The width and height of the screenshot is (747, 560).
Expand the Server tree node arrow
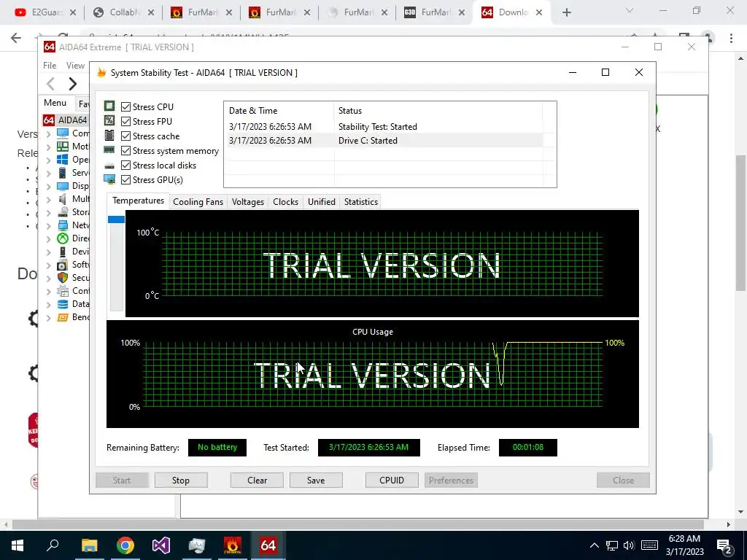(49, 174)
